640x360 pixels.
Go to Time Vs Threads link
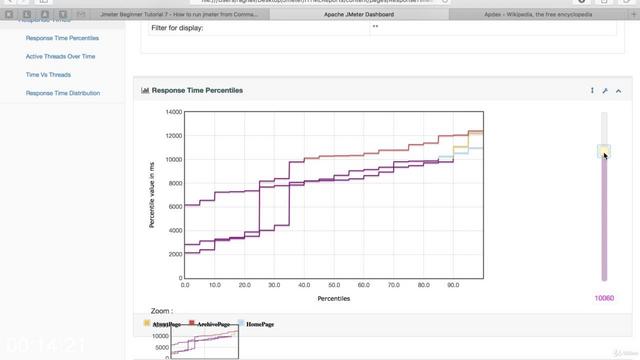48,75
